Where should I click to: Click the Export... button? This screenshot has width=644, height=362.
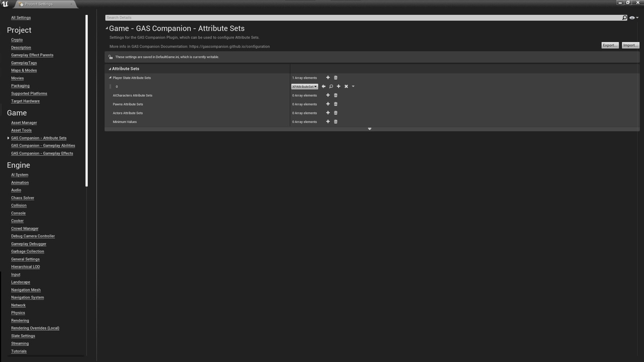[610, 45]
